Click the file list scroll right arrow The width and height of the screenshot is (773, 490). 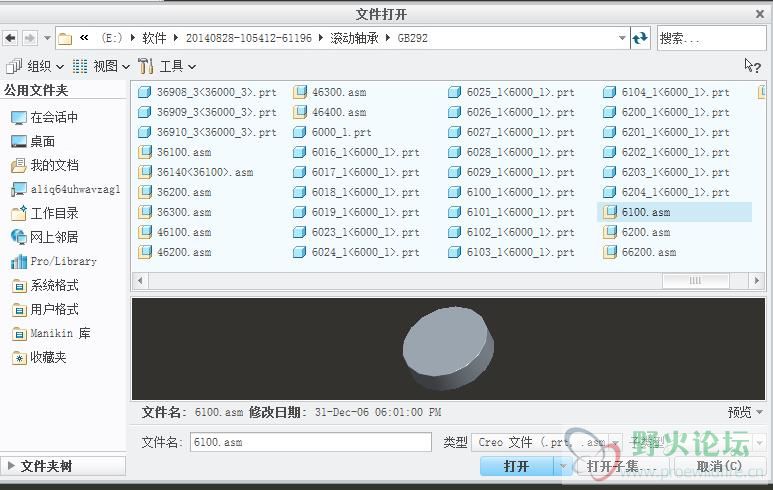click(x=757, y=280)
